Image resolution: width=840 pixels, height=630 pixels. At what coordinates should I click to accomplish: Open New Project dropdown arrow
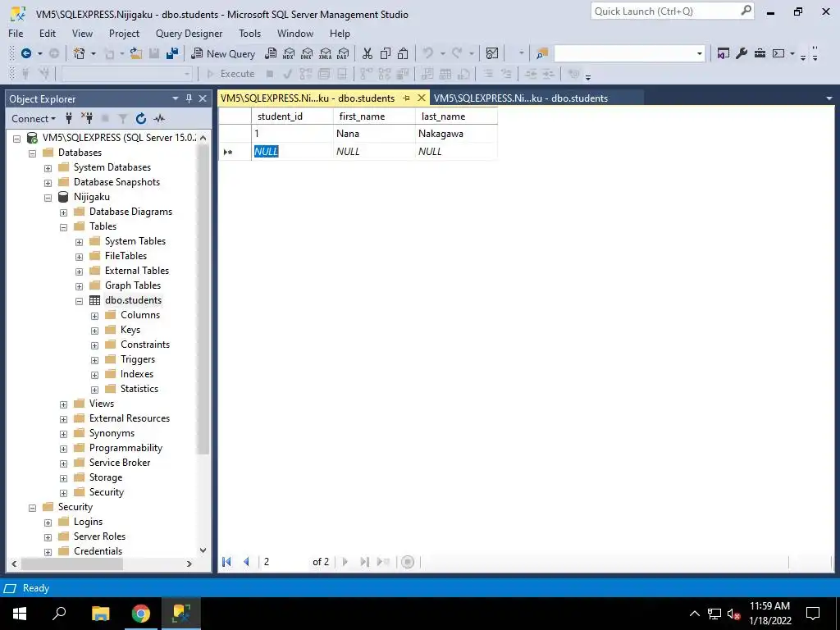tap(94, 53)
